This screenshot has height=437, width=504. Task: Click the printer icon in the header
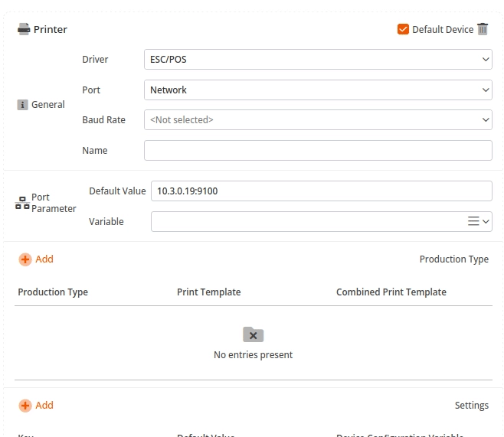(x=24, y=29)
